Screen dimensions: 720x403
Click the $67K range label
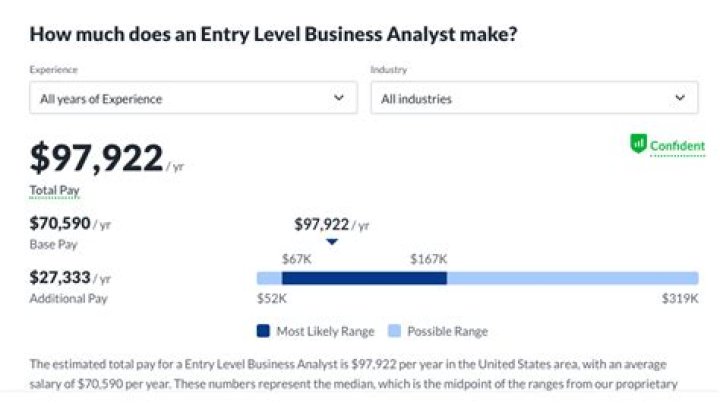(x=298, y=258)
